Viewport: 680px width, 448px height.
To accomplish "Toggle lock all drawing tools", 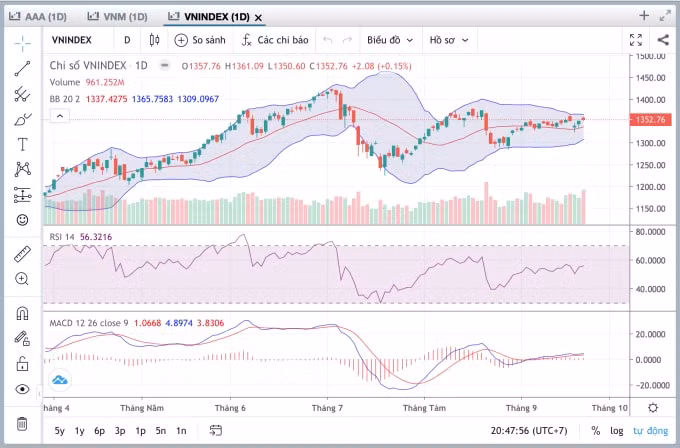I will (22, 363).
